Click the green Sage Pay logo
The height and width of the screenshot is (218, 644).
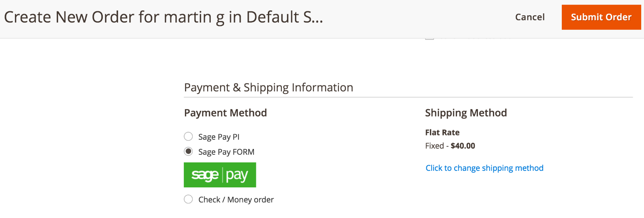click(220, 175)
